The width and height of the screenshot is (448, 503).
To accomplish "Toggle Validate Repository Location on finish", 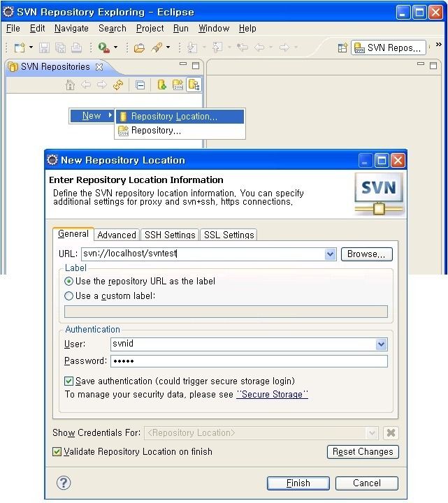I will 57,452.
